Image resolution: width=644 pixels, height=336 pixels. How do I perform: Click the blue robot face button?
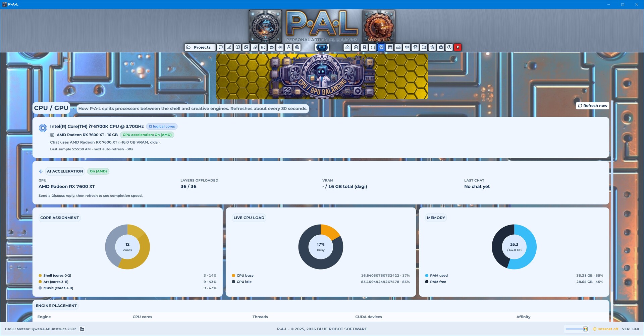[x=322, y=47]
